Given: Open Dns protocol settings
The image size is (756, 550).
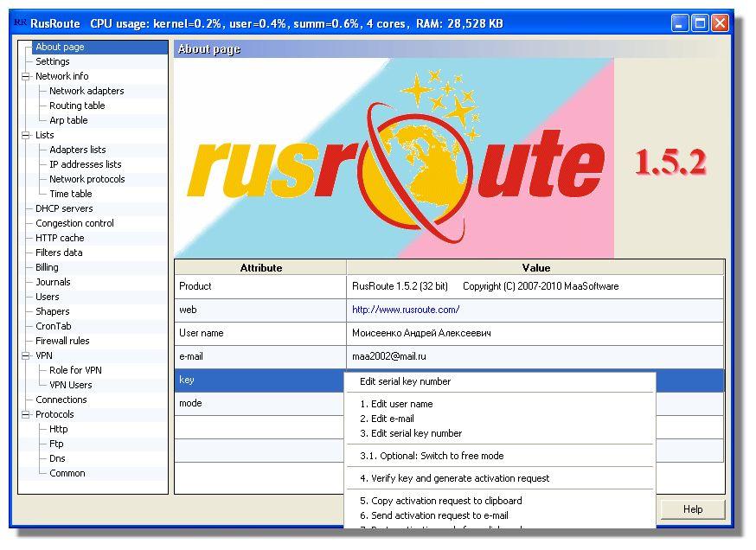Looking at the screenshot, I should 57,458.
